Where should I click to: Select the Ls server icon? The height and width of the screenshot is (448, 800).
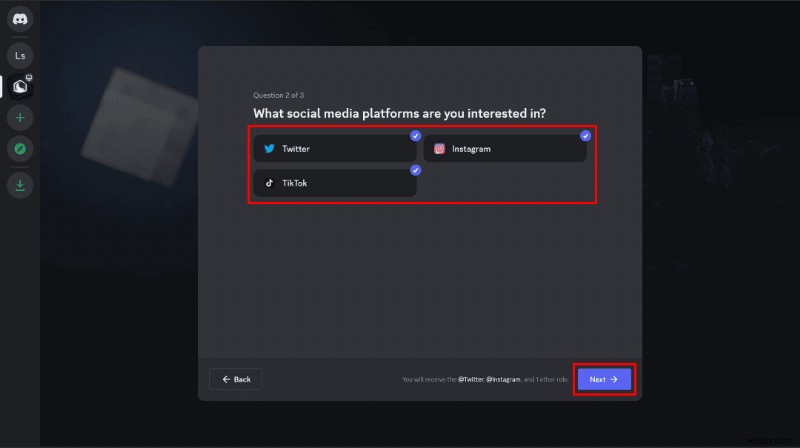[20, 56]
